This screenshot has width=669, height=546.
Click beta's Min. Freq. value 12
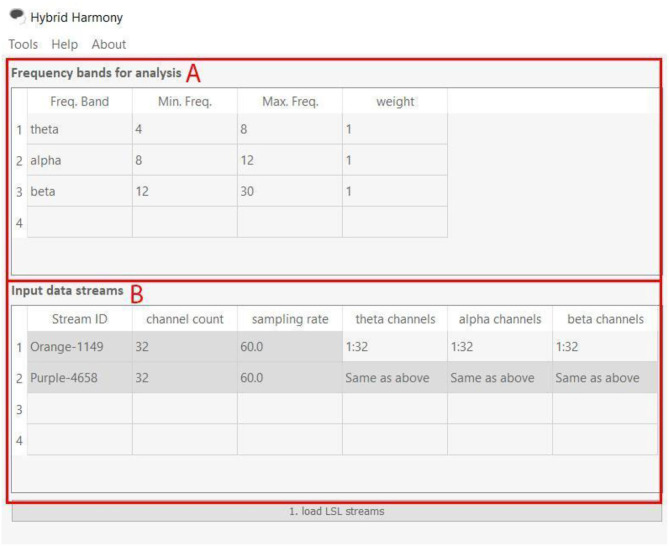coord(185,192)
